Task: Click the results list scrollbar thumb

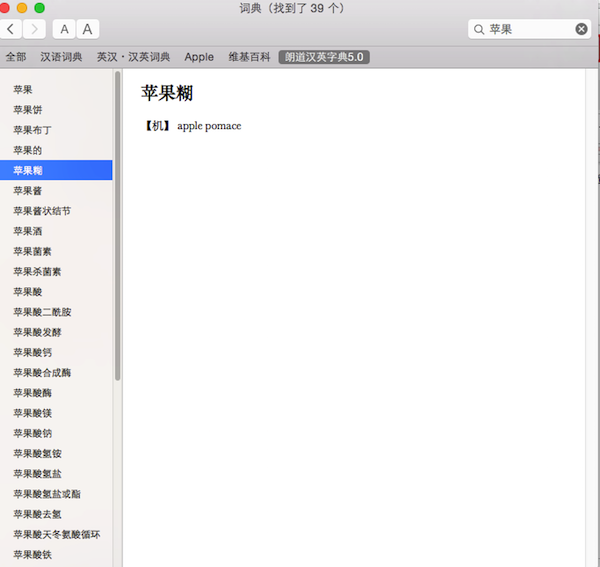Action: (x=117, y=226)
